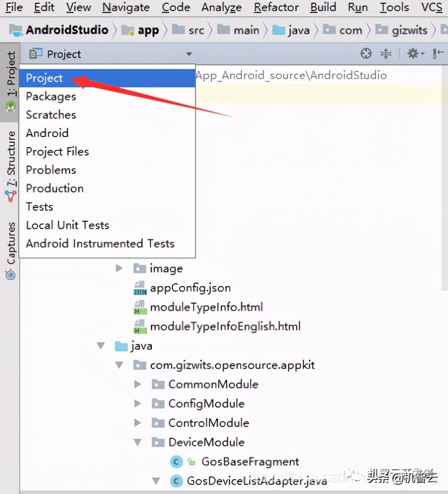Open the Build menu

323,7
